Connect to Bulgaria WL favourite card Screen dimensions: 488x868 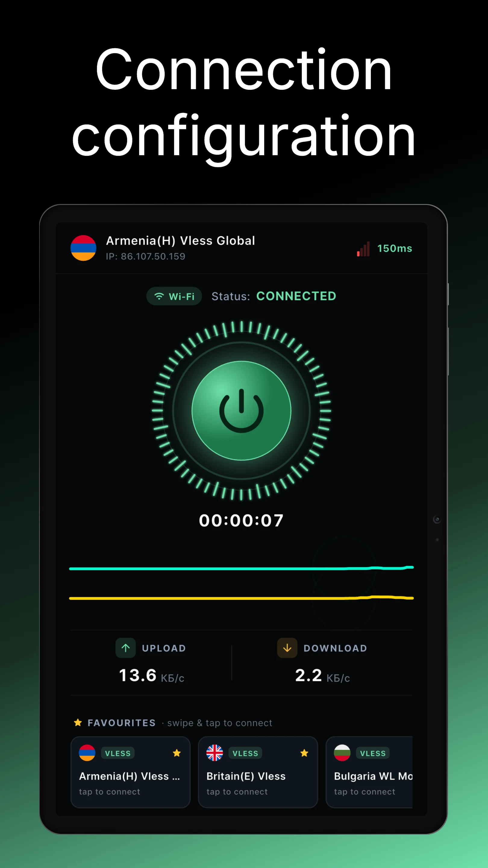tap(369, 772)
